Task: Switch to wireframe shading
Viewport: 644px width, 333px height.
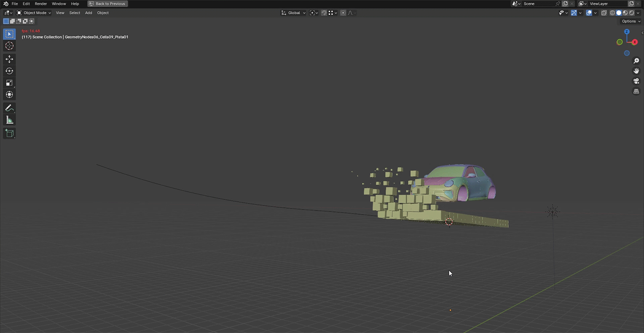Action: [612, 13]
